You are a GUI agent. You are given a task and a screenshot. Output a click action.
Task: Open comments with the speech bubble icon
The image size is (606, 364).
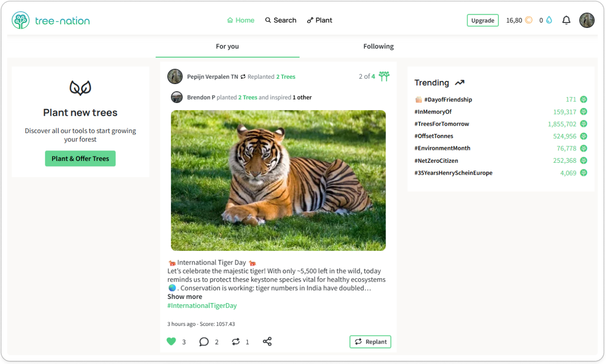pos(204,342)
